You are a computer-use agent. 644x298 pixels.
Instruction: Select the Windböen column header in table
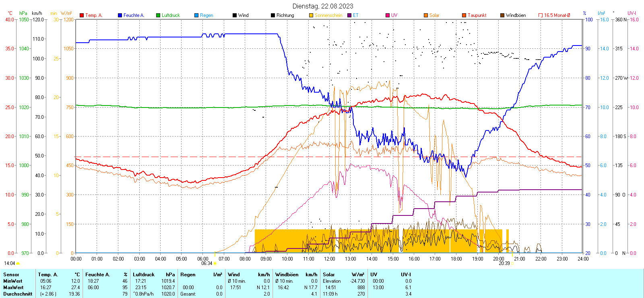pos(287,275)
